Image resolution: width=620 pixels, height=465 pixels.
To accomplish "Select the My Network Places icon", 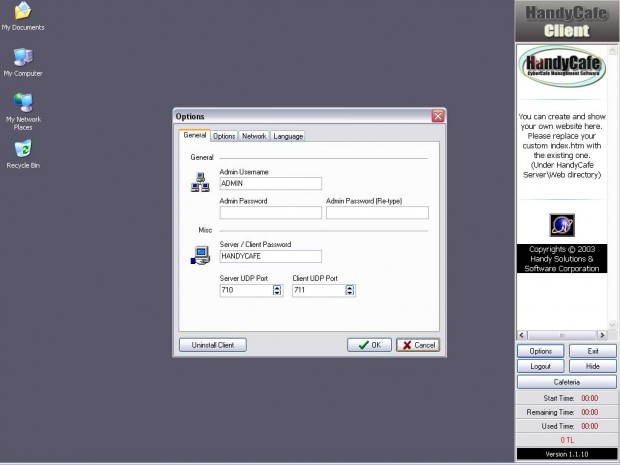I will click(23, 112).
